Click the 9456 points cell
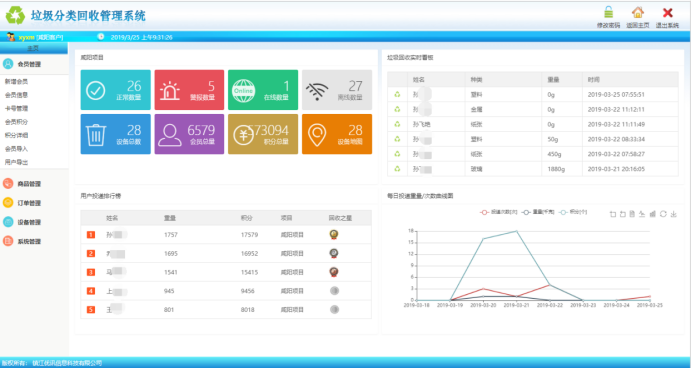 pyautogui.click(x=248, y=291)
